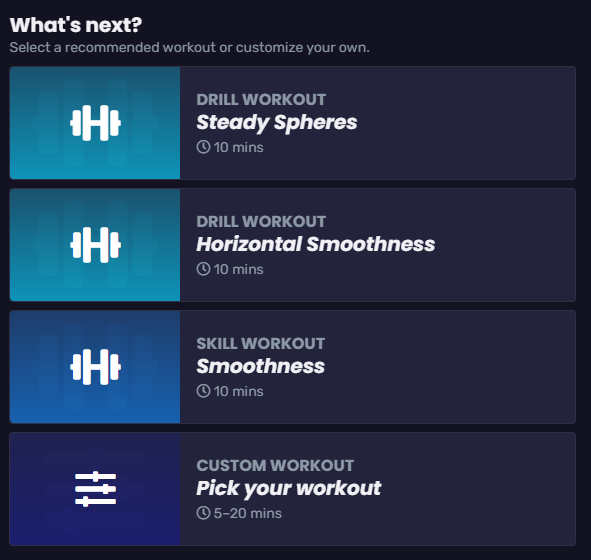Click the blue Skill Workout thumbnail
The image size is (591, 560).
95,367
